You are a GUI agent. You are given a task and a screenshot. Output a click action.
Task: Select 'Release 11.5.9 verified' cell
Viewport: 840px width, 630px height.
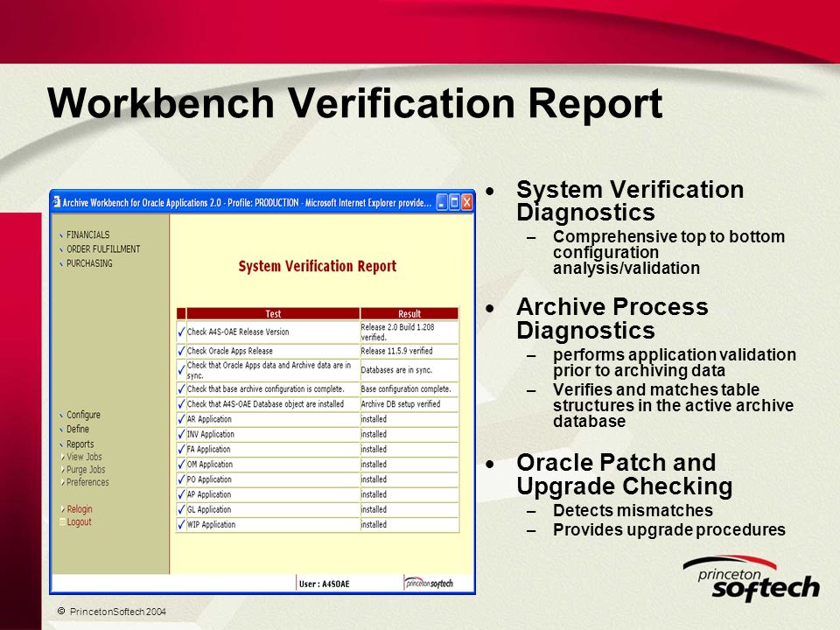pos(409,352)
